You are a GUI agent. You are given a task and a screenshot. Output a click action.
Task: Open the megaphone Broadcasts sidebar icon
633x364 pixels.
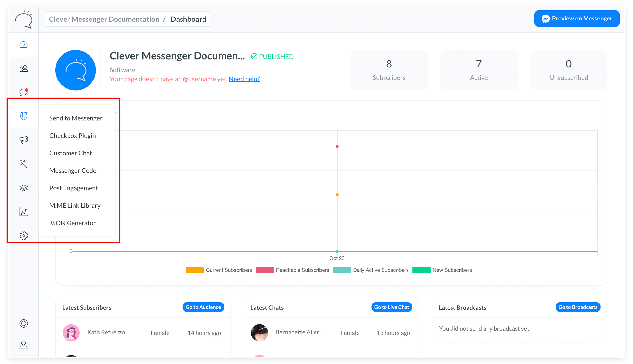click(x=23, y=140)
